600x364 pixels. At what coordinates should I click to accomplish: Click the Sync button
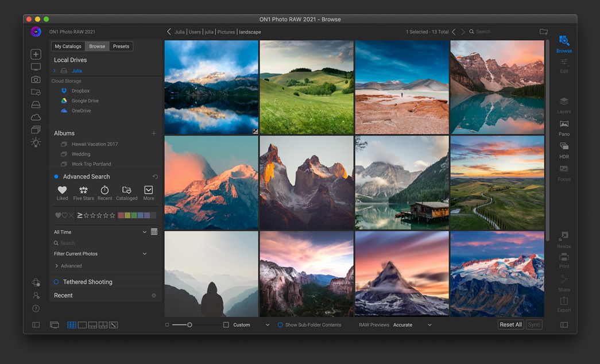coord(534,324)
